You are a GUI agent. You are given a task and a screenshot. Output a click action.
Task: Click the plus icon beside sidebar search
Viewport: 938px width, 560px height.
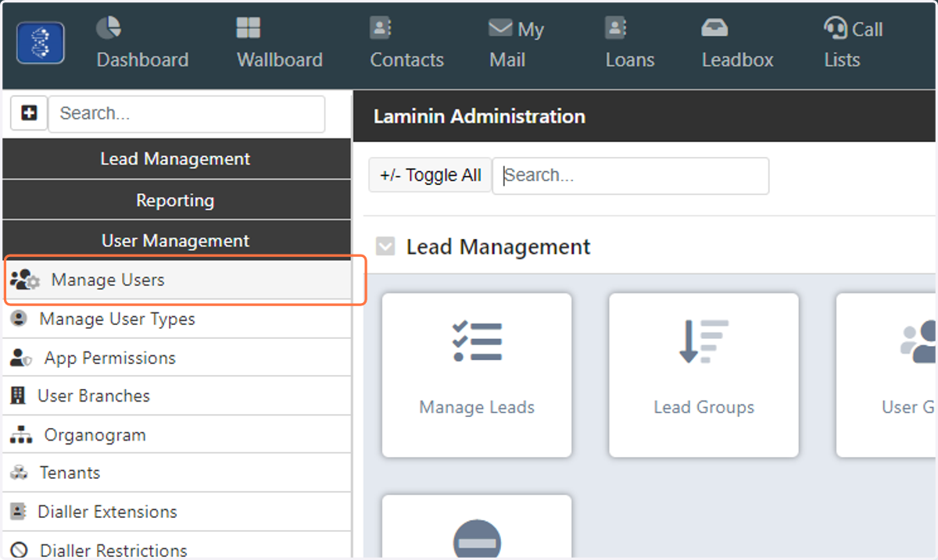pos(29,114)
